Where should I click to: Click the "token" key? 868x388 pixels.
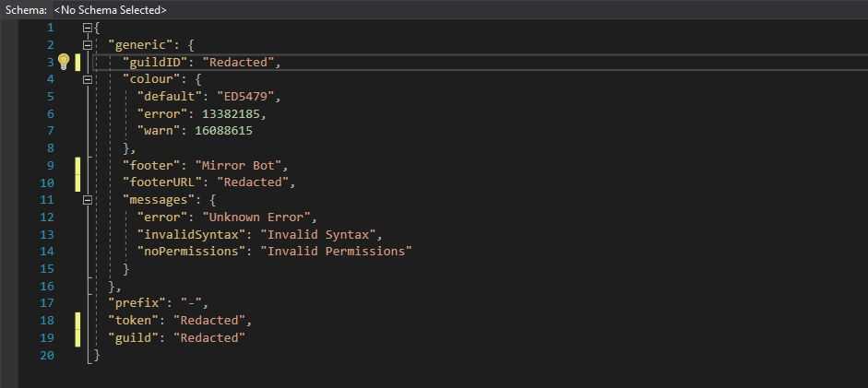point(134,320)
